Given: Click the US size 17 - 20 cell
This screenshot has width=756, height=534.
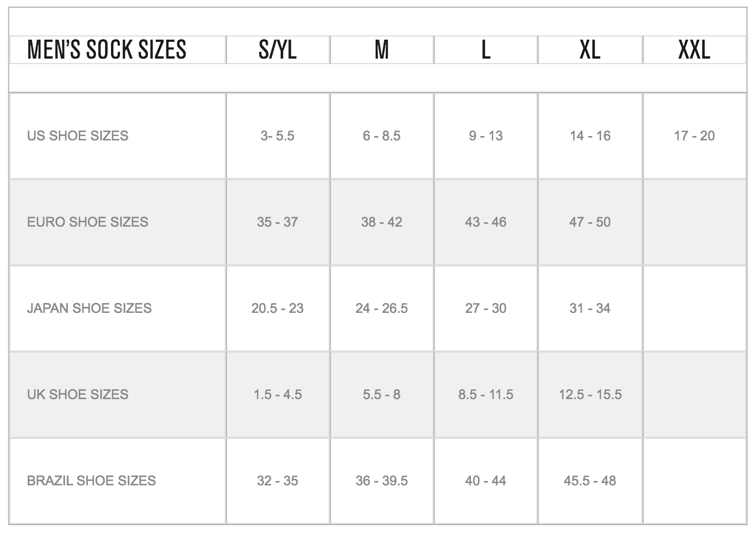Looking at the screenshot, I should point(694,136).
